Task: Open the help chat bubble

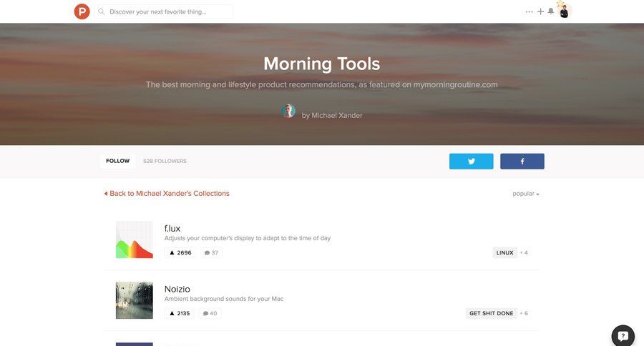Action: 623,336
